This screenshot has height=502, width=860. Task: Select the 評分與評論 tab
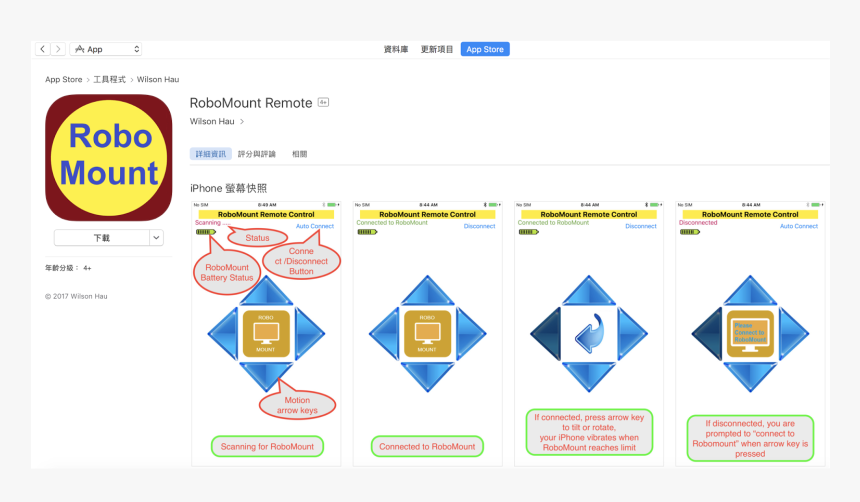pyautogui.click(x=257, y=154)
